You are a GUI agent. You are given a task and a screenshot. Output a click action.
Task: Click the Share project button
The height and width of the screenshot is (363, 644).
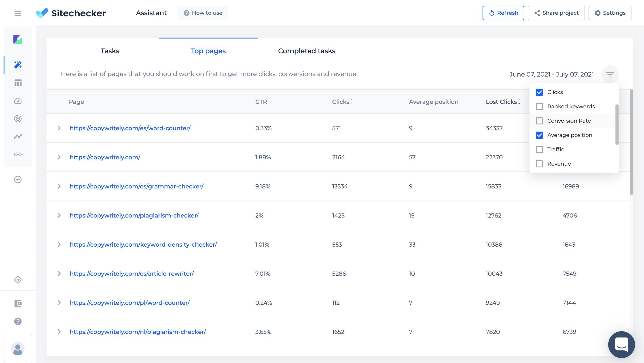[x=556, y=12]
